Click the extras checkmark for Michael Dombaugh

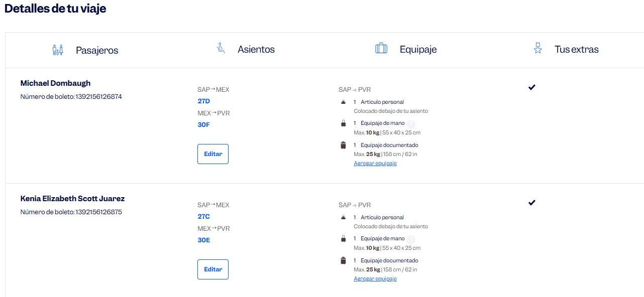coord(532,87)
